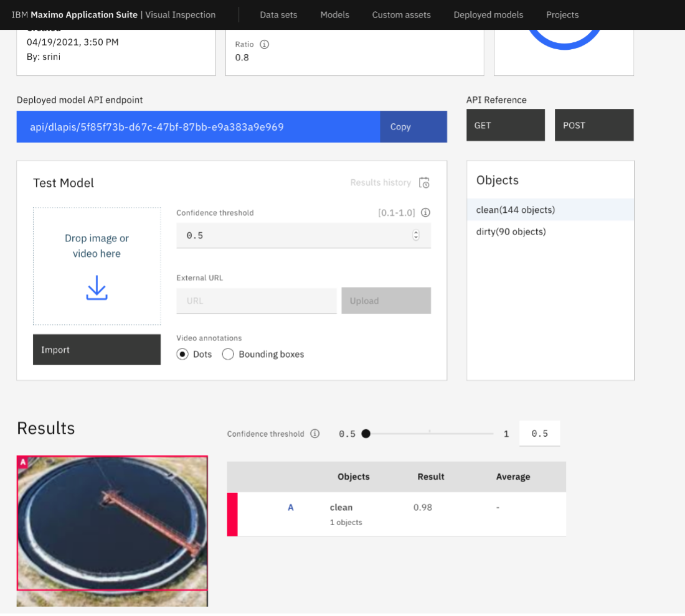Click the 0.98 result value
This screenshot has width=685, height=616.
click(422, 507)
